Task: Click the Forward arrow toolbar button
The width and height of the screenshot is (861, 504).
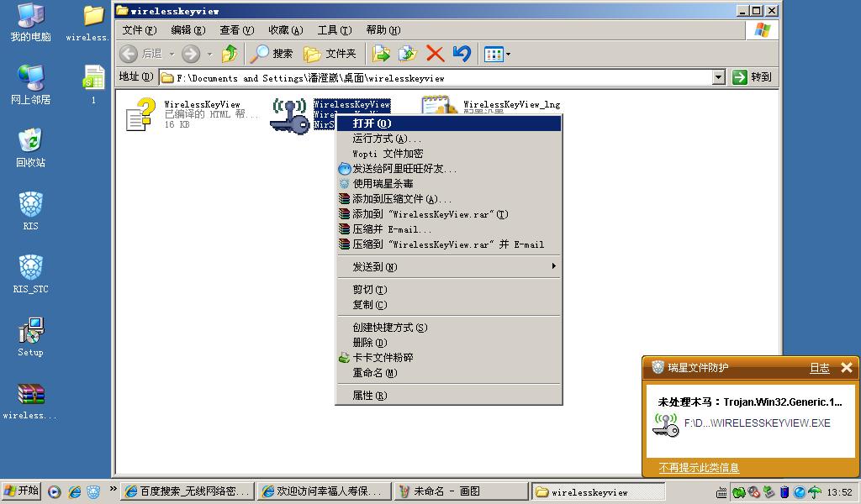Action: 191,54
